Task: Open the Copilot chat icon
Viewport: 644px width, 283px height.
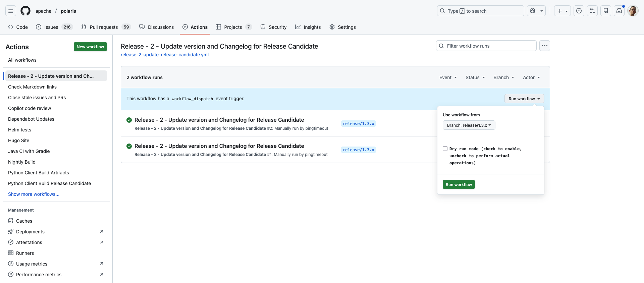Action: point(533,11)
